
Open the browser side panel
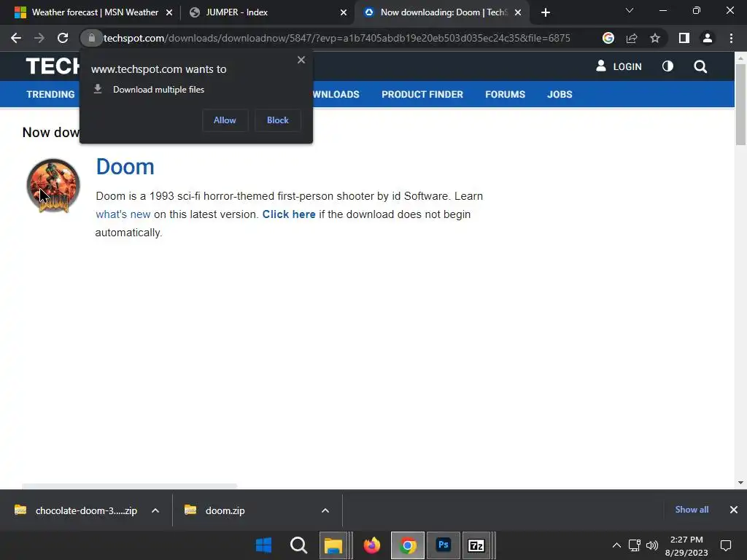[x=684, y=38]
